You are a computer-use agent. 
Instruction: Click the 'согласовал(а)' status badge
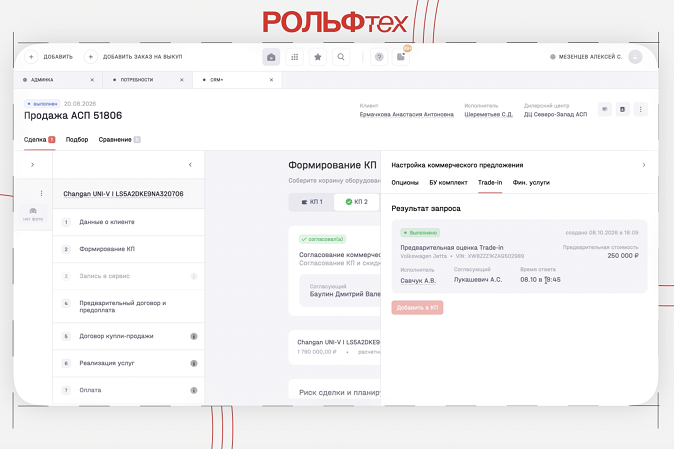tap(322, 239)
